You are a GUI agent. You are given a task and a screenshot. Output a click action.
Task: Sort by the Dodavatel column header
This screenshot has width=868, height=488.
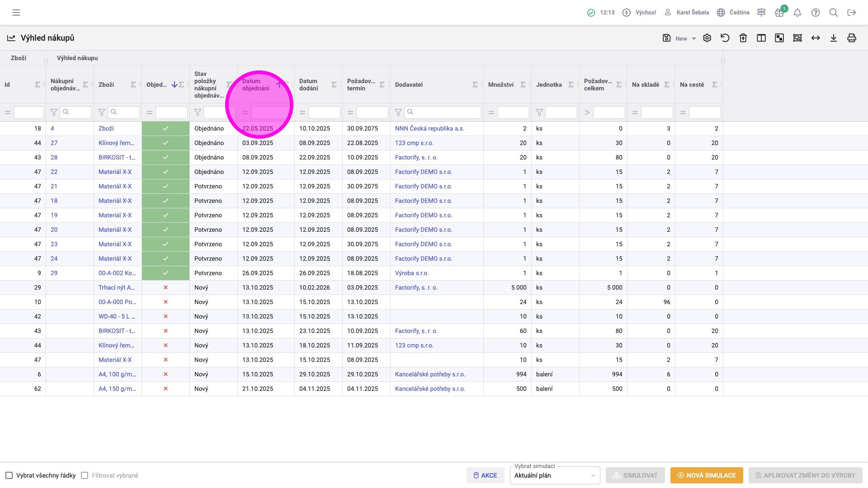coord(409,84)
